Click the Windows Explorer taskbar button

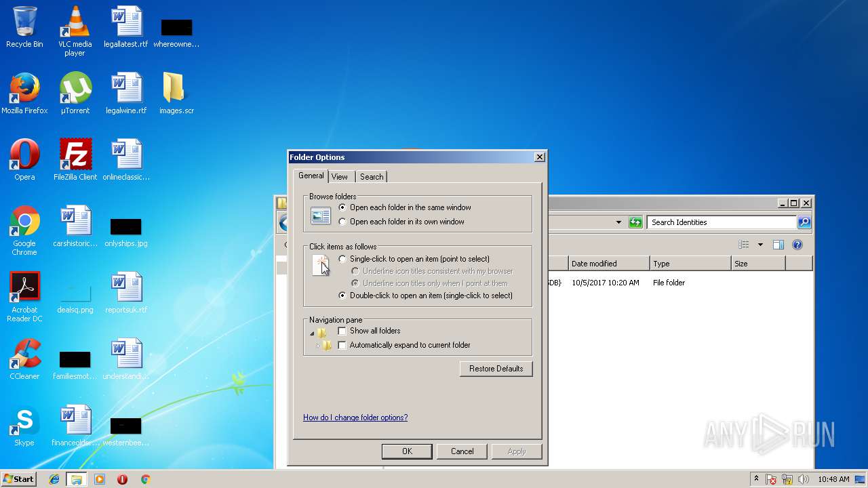(77, 479)
